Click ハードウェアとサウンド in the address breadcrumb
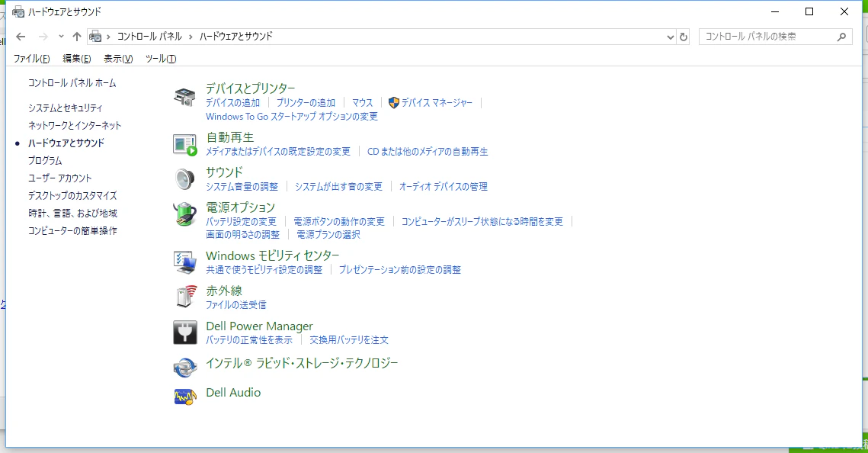This screenshot has width=868, height=453. [x=235, y=37]
